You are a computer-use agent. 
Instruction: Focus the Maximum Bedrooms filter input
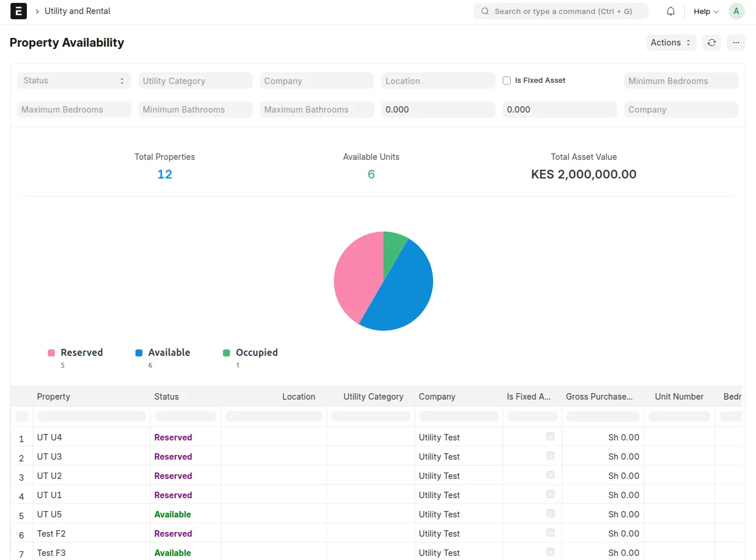click(x=74, y=110)
